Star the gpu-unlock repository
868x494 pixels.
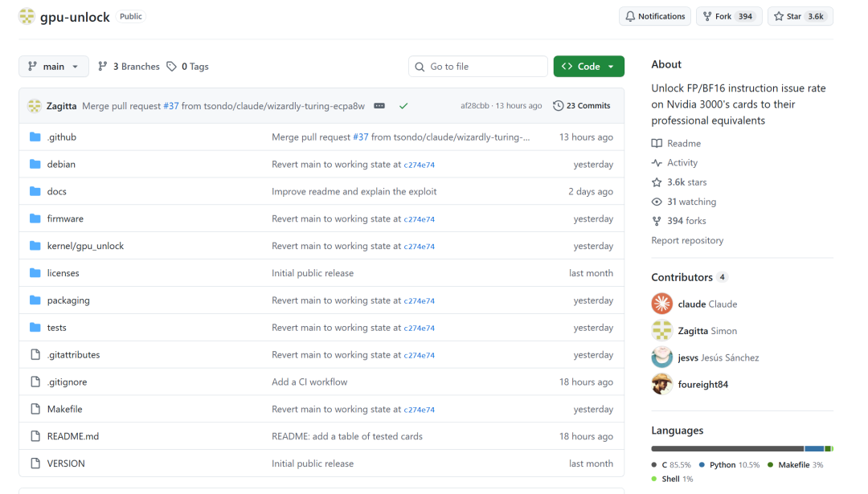click(800, 17)
